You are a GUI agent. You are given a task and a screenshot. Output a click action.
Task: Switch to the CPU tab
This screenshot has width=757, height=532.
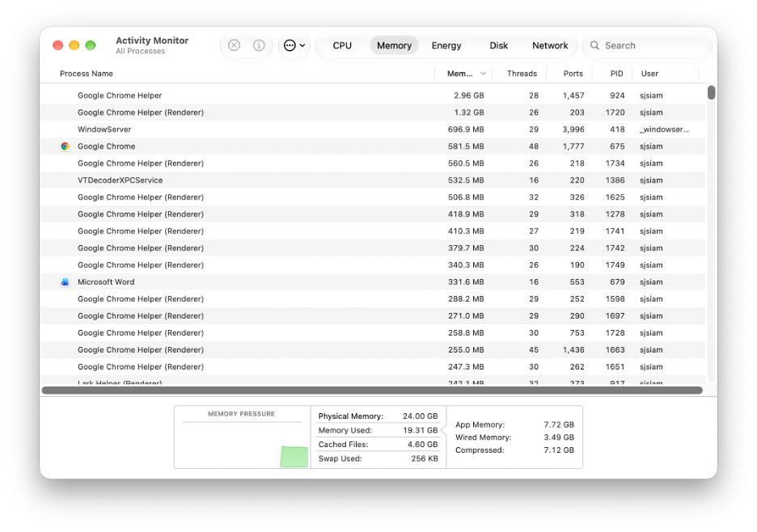click(x=342, y=45)
